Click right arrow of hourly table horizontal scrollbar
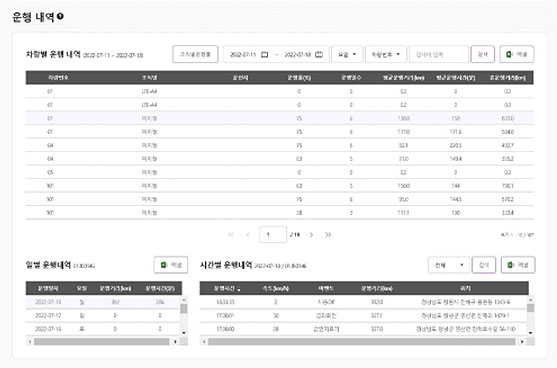 [522, 342]
